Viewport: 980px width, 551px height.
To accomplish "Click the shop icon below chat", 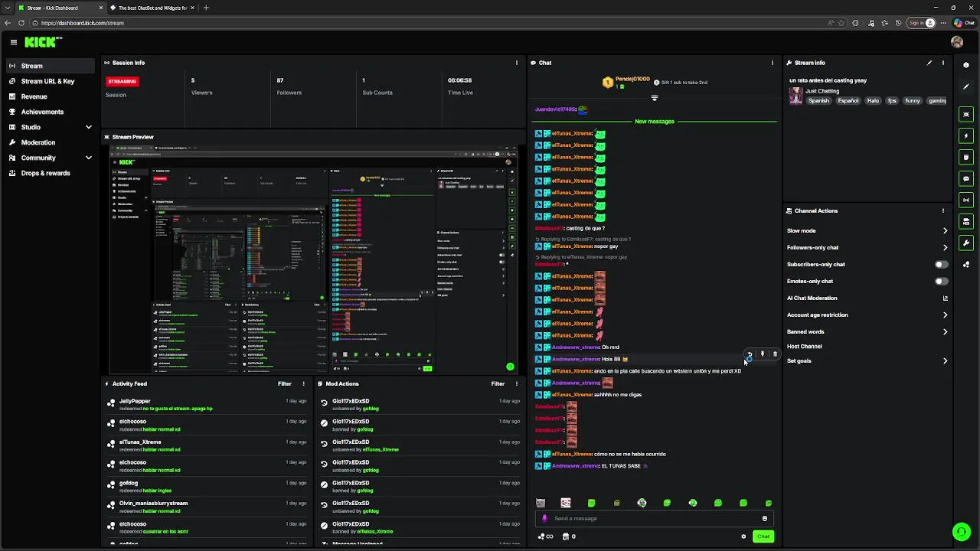I will pyautogui.click(x=569, y=536).
